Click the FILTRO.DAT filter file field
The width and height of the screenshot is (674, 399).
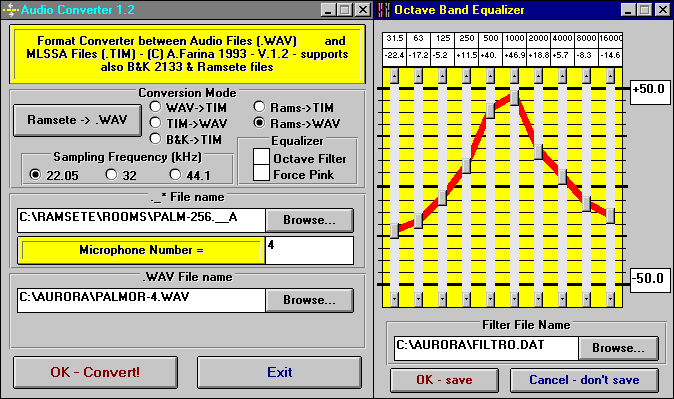pyautogui.click(x=486, y=348)
